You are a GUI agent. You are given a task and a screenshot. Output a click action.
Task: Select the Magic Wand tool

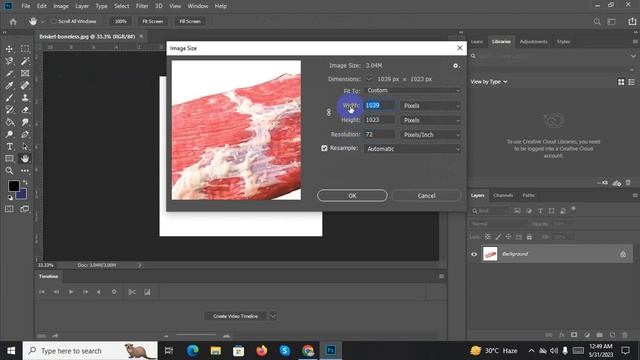(x=25, y=61)
